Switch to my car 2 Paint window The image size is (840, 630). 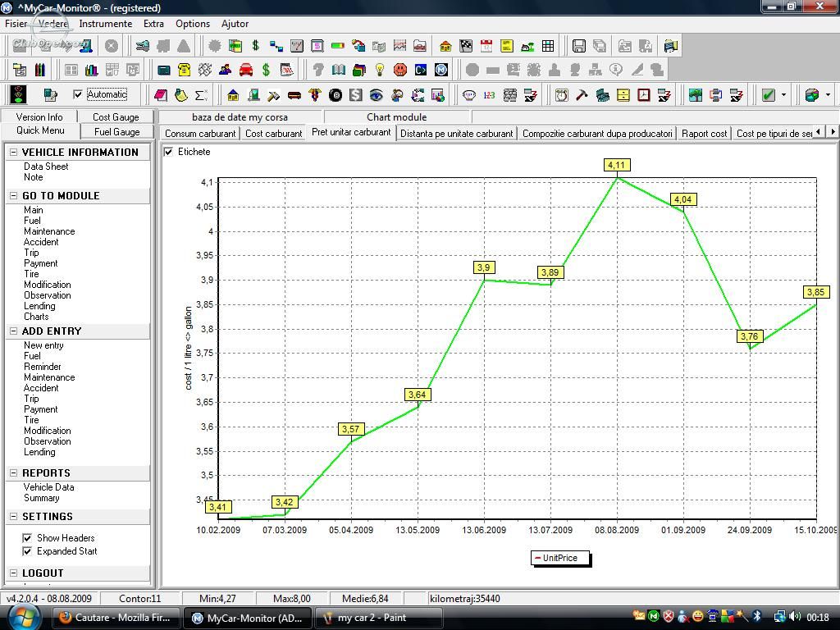pos(379,618)
